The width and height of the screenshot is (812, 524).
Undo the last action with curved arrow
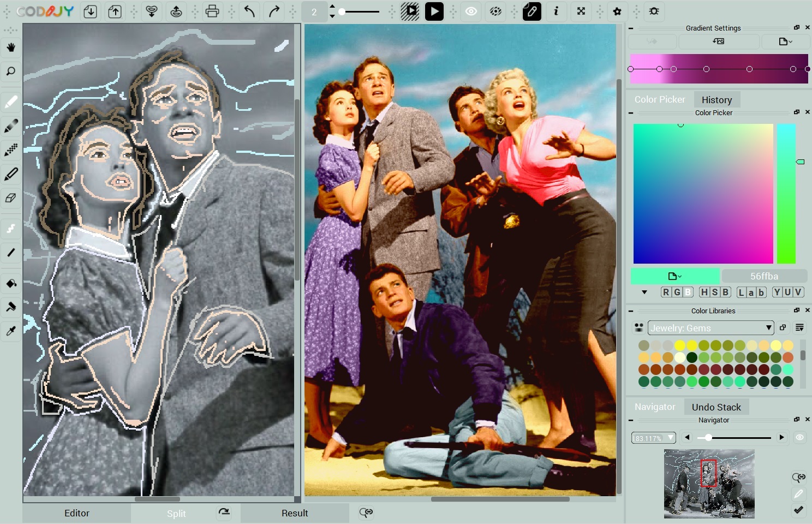249,11
